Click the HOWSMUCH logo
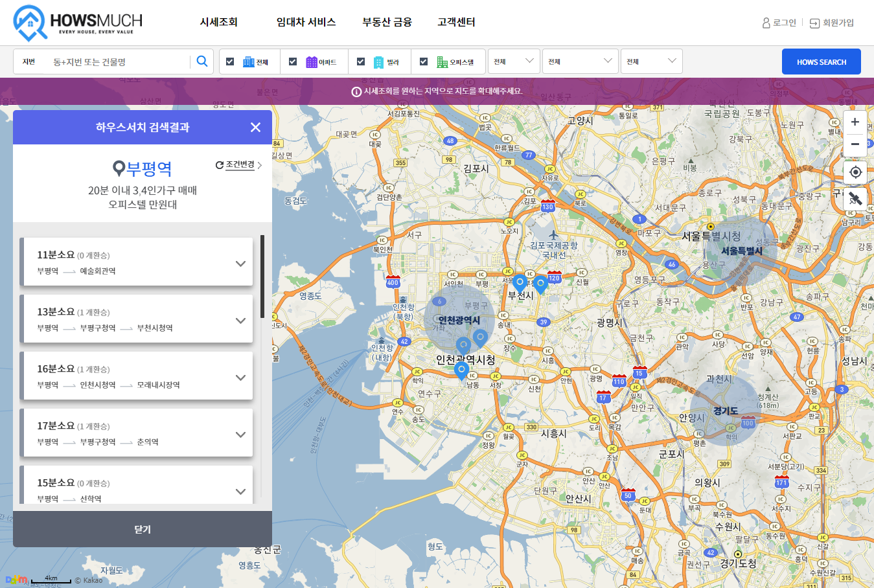874x588 pixels. [x=78, y=23]
